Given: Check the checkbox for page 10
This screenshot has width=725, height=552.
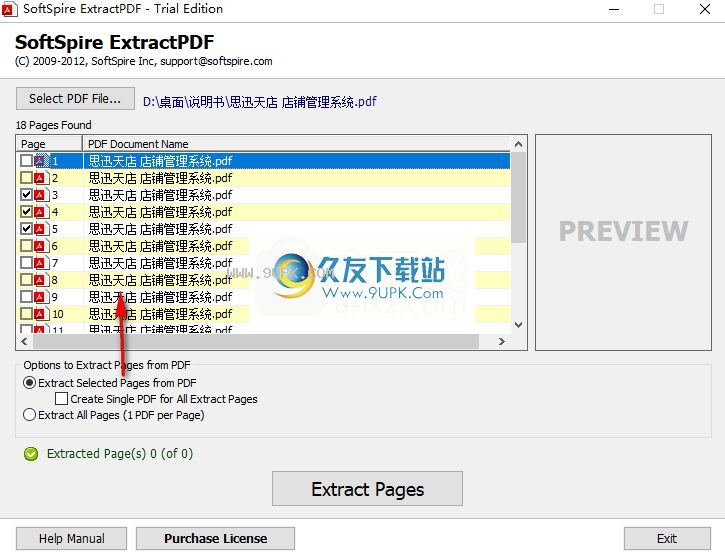Looking at the screenshot, I should click(x=26, y=314).
